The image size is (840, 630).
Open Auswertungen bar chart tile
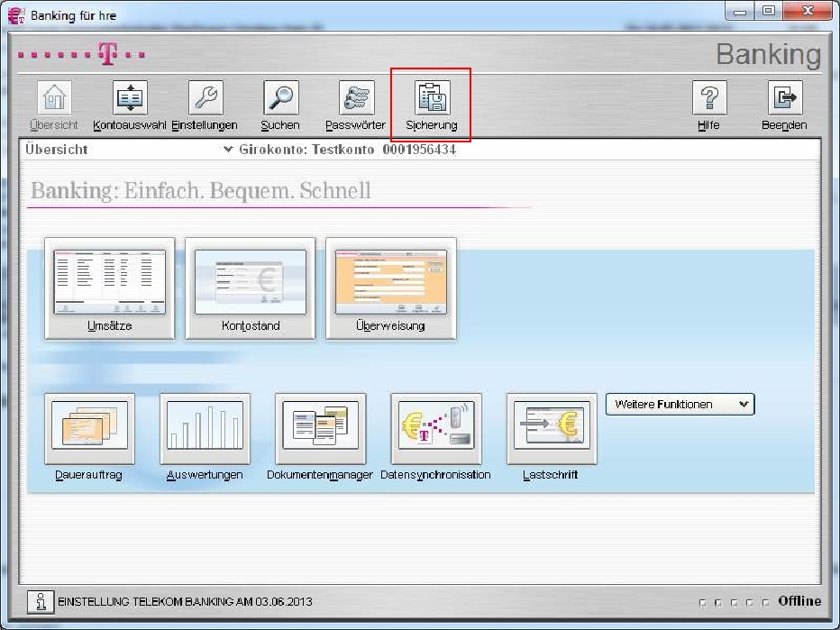pos(205,427)
